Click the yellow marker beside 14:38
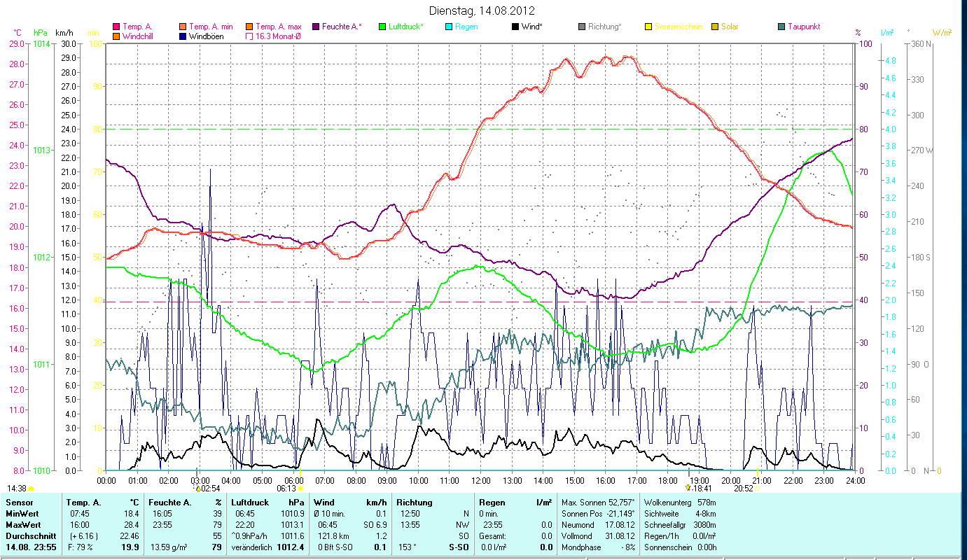 coord(31,489)
